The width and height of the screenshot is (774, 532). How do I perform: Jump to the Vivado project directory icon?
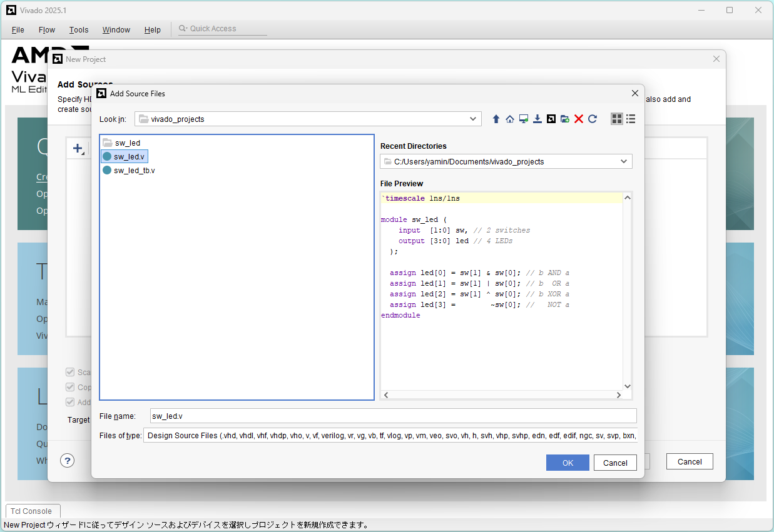(x=551, y=119)
